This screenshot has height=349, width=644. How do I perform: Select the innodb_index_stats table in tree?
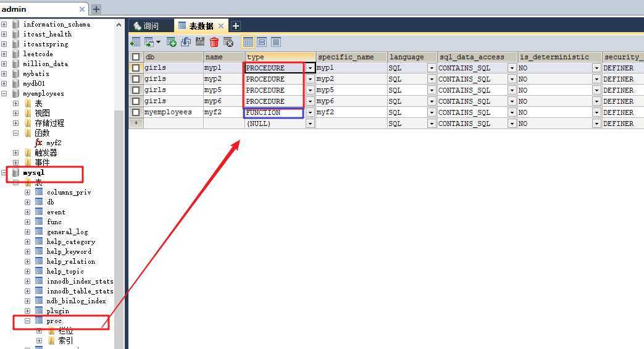[x=80, y=281]
